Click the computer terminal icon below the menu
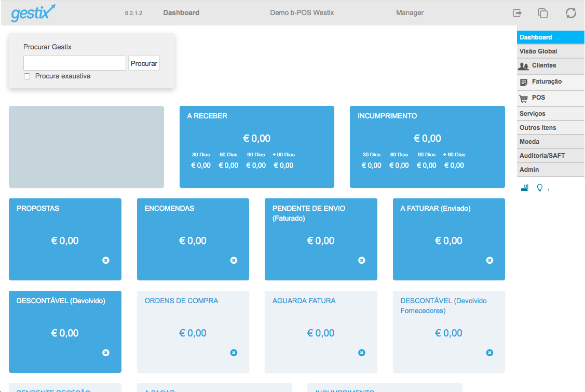Viewport: 585px width, 392px height. [x=525, y=187]
